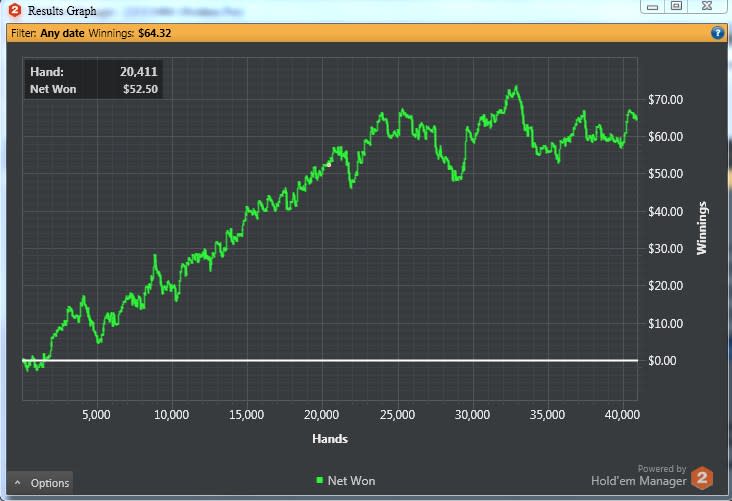Close the Results Graph window
This screenshot has width=732, height=501.
click(707, 6)
